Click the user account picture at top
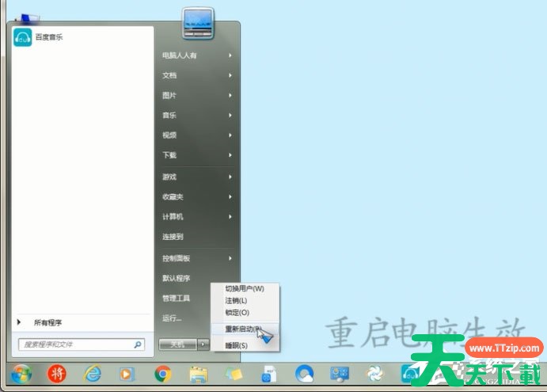The height and width of the screenshot is (392, 547). point(198,23)
